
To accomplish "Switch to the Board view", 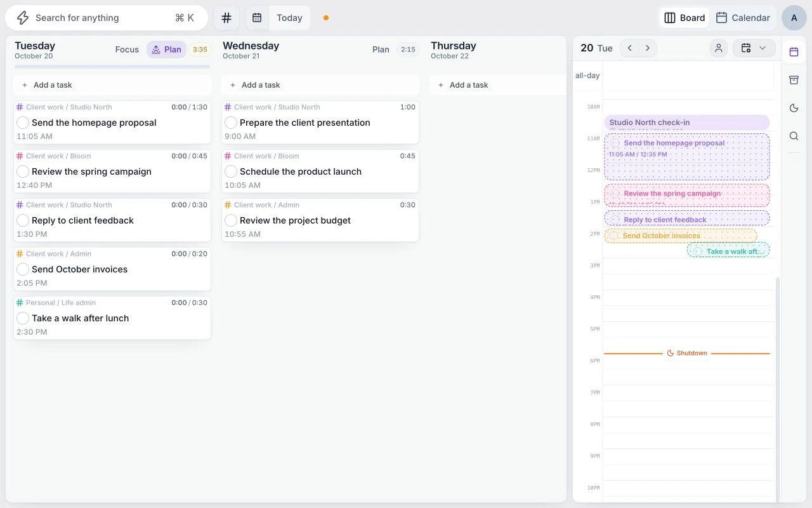I will 684,18.
